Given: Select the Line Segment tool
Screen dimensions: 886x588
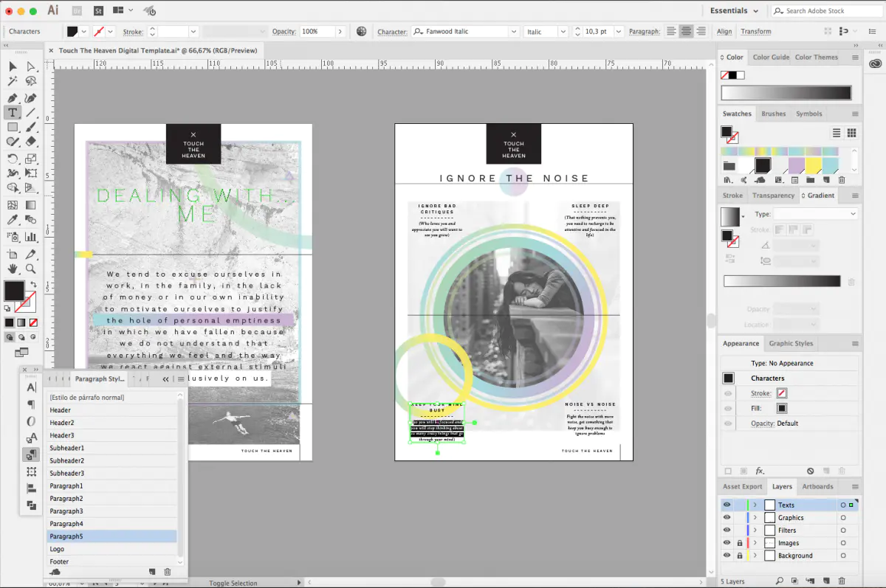Looking at the screenshot, I should (x=31, y=113).
